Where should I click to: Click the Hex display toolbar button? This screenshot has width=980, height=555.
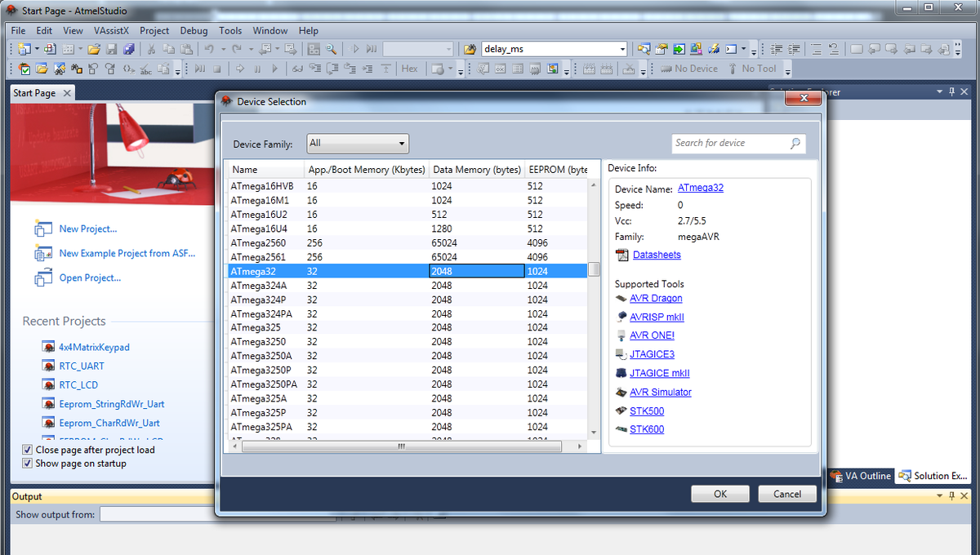(x=410, y=69)
